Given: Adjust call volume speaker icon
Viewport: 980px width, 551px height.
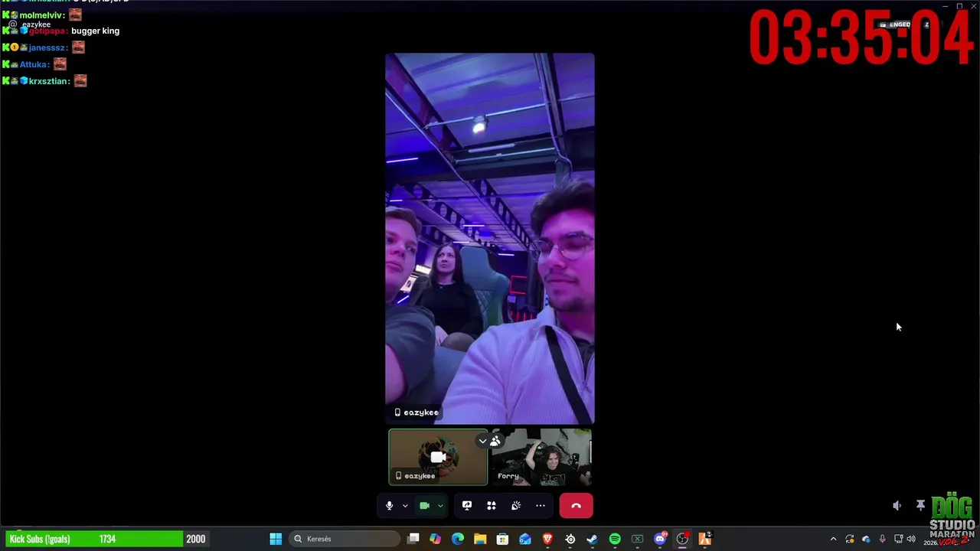Looking at the screenshot, I should point(897,506).
